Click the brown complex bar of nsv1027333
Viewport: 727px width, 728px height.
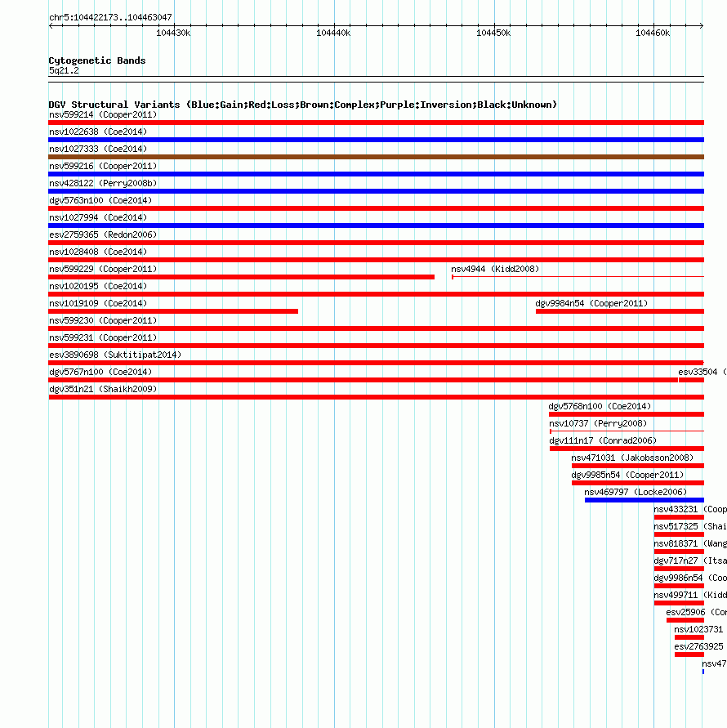pyautogui.click(x=376, y=157)
